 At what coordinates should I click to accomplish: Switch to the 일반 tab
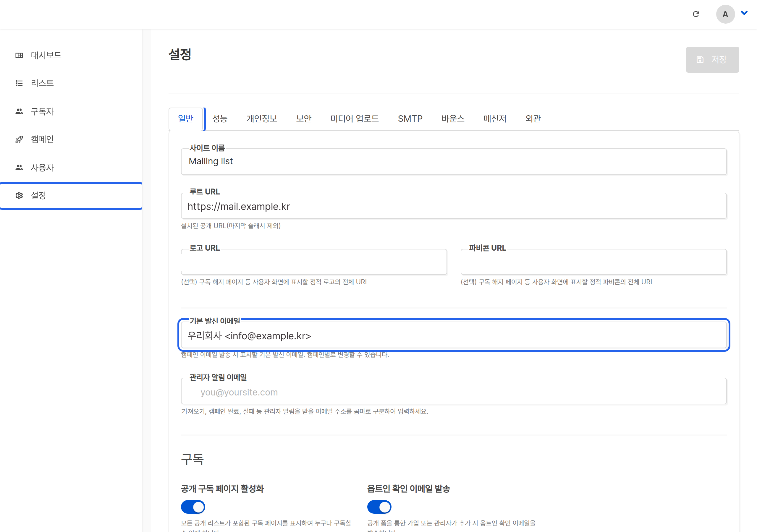point(186,119)
